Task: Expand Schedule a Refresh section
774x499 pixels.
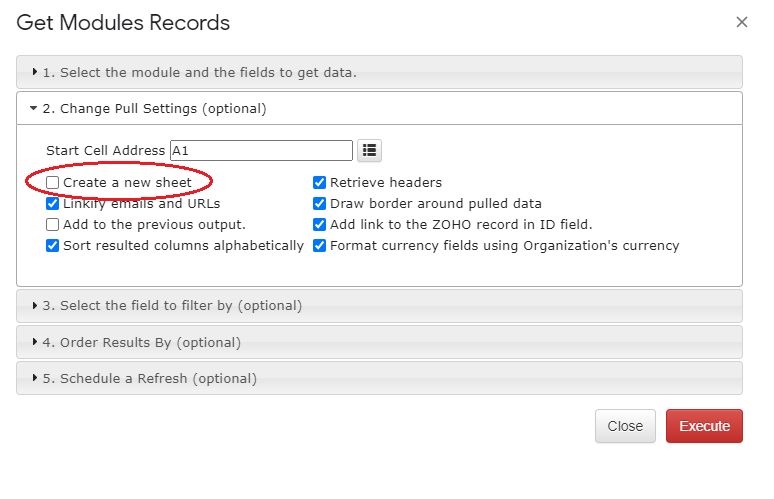Action: coord(379,378)
